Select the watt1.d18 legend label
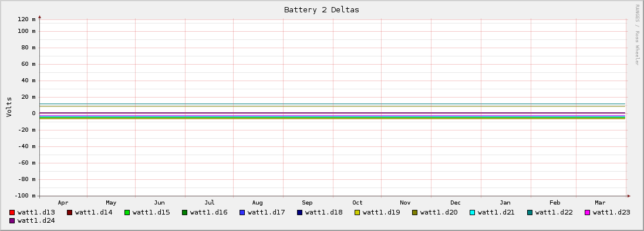 click(x=323, y=213)
